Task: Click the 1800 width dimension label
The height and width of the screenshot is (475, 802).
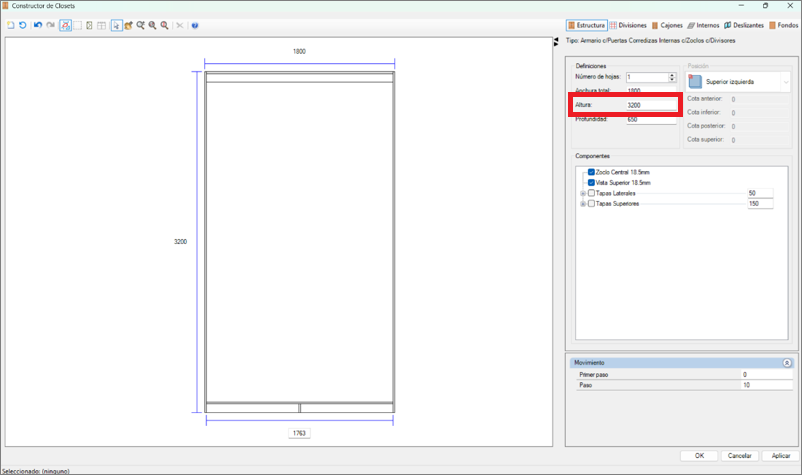Action: tap(299, 51)
